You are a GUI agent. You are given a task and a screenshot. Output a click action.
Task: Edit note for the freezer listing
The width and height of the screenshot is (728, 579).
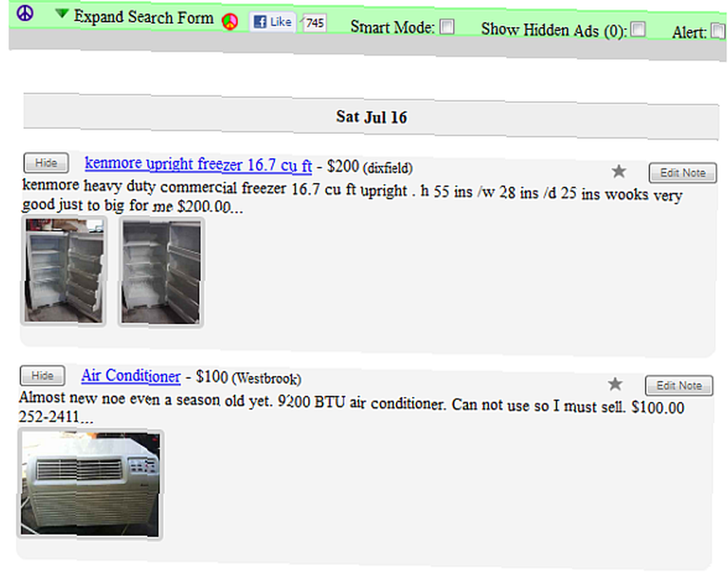pos(683,173)
